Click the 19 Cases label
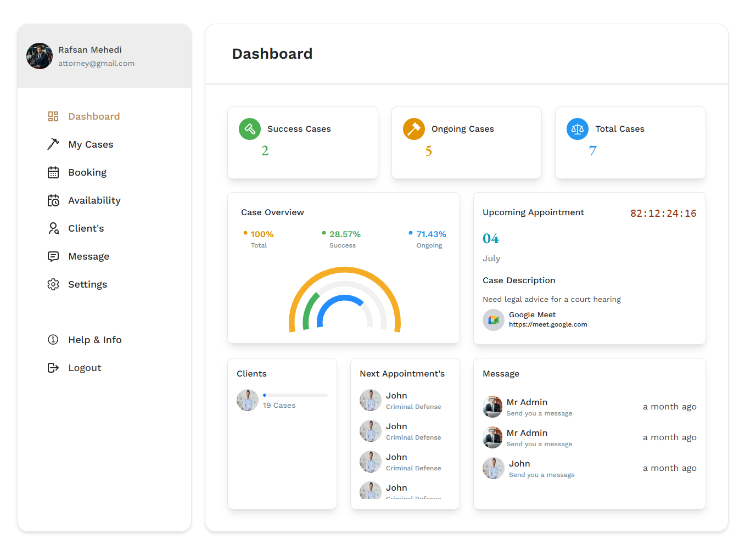The height and width of the screenshot is (556, 756). [x=279, y=406]
